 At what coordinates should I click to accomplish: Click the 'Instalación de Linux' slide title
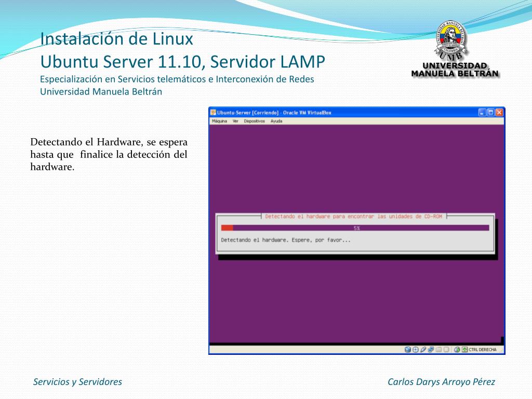[x=116, y=38]
